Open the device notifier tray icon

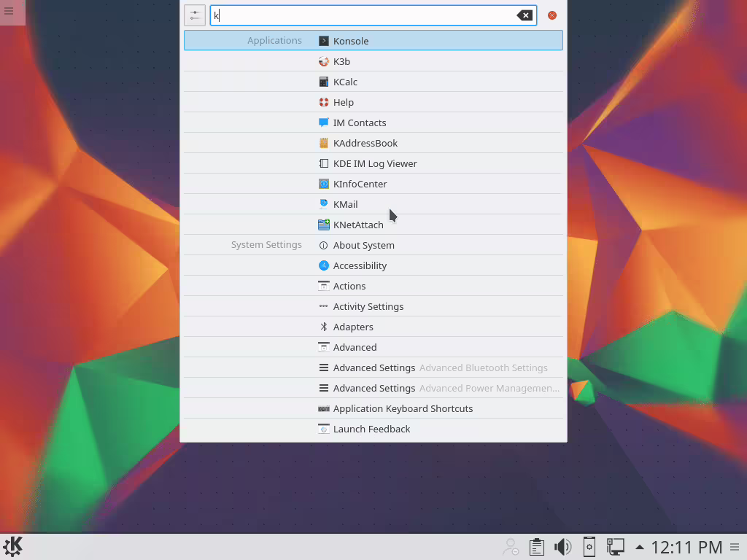(x=589, y=547)
